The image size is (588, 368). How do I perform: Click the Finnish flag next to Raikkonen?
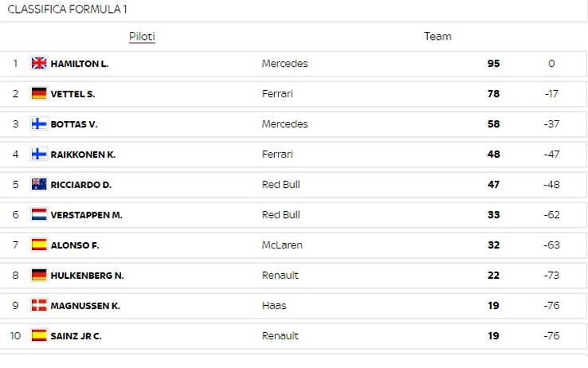[x=39, y=155]
